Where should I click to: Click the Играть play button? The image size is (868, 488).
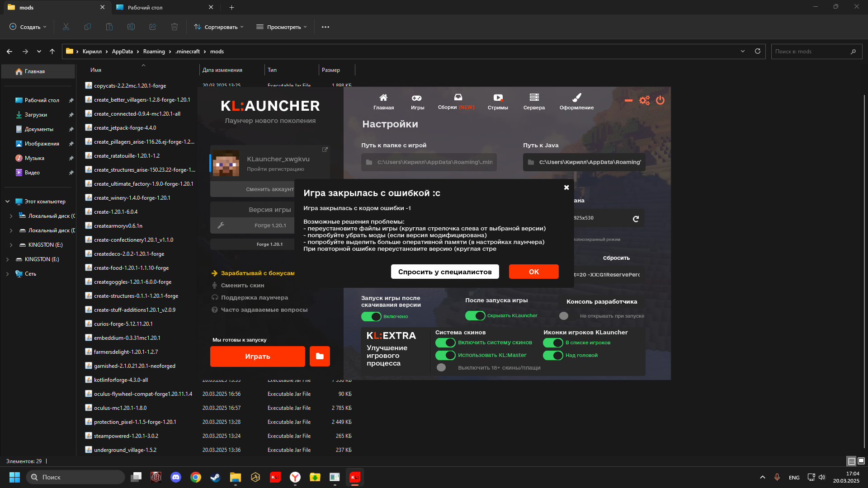(258, 357)
